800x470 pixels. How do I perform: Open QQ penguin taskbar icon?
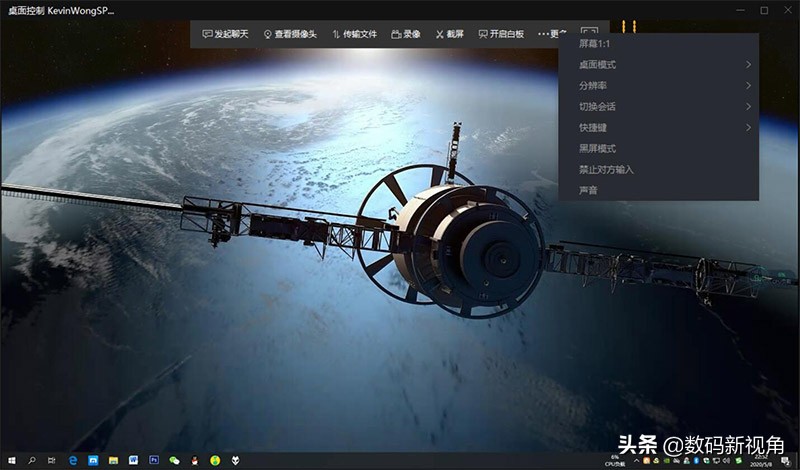pos(194,460)
